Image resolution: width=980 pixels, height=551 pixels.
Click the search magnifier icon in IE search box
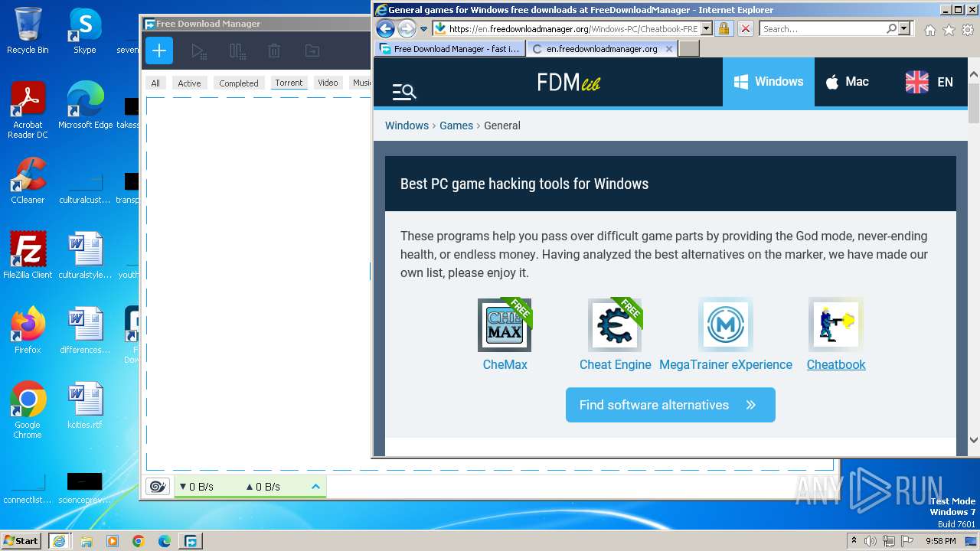tap(891, 29)
